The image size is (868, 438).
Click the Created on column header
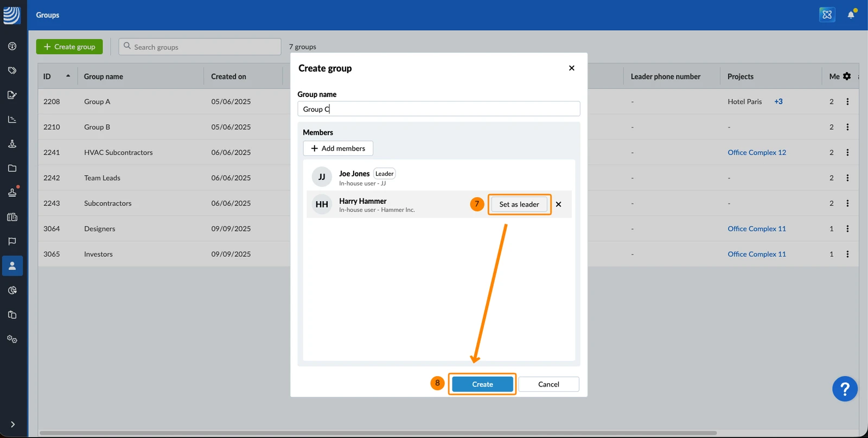click(x=228, y=76)
